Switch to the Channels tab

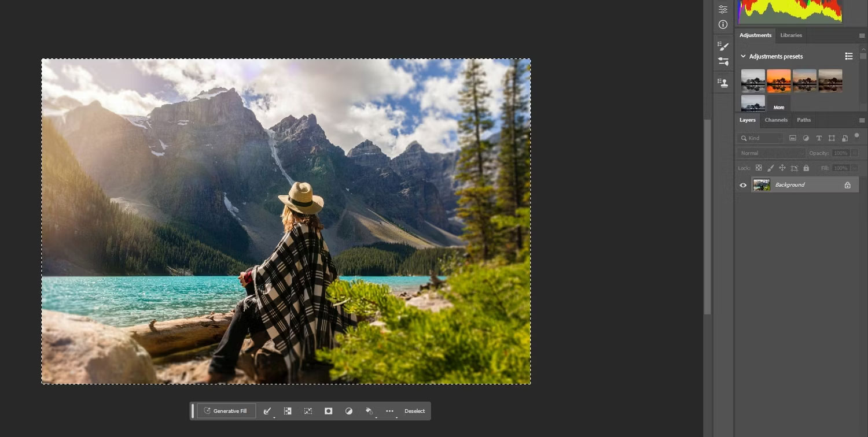(776, 120)
